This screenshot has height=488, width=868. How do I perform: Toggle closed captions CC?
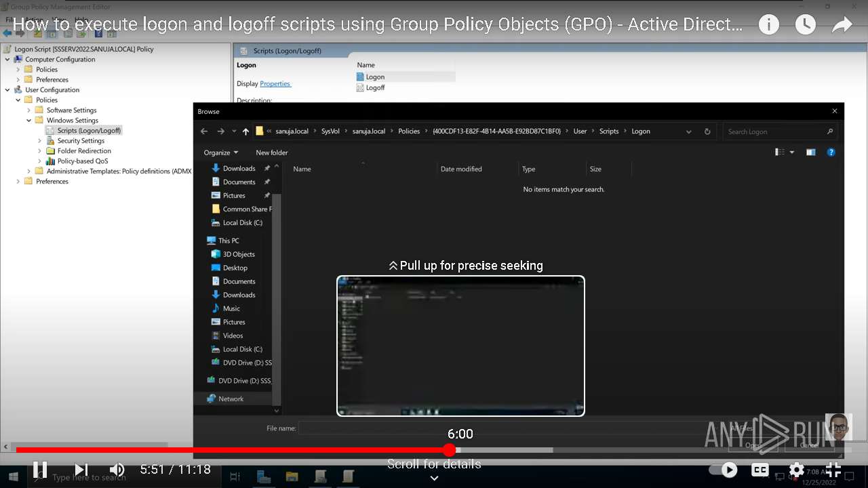coord(760,470)
